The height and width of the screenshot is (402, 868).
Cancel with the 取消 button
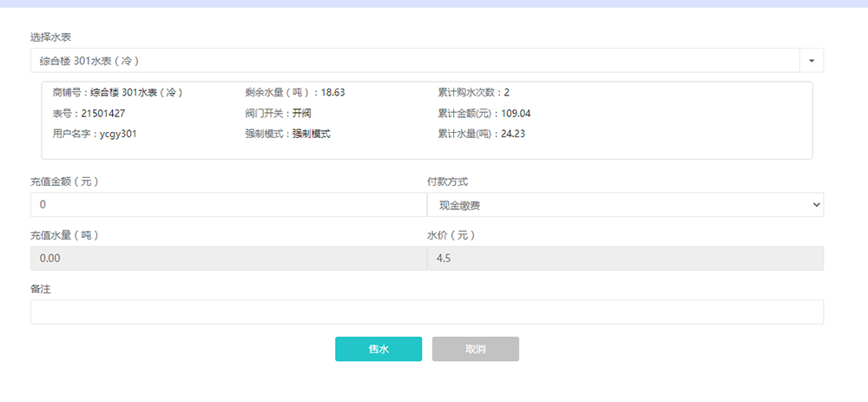click(x=476, y=349)
